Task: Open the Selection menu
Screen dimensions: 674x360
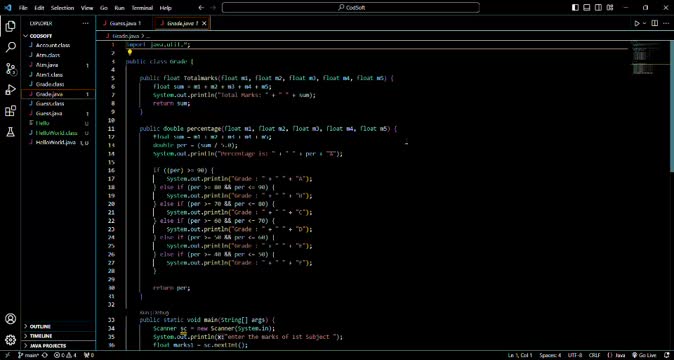Action: [63, 8]
